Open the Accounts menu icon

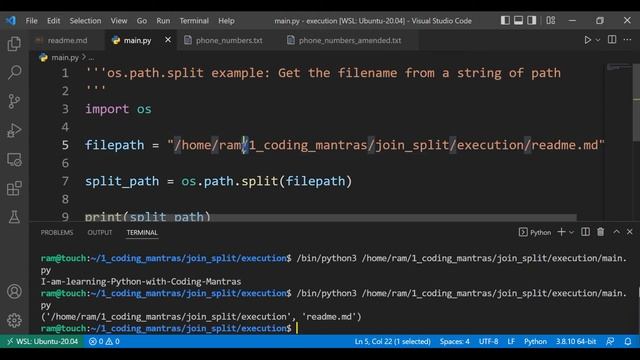coord(14,291)
